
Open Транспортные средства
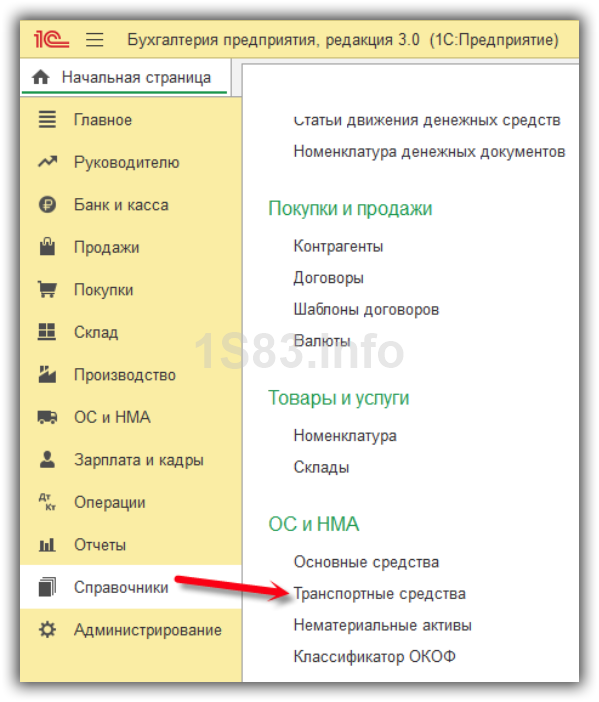click(x=380, y=594)
